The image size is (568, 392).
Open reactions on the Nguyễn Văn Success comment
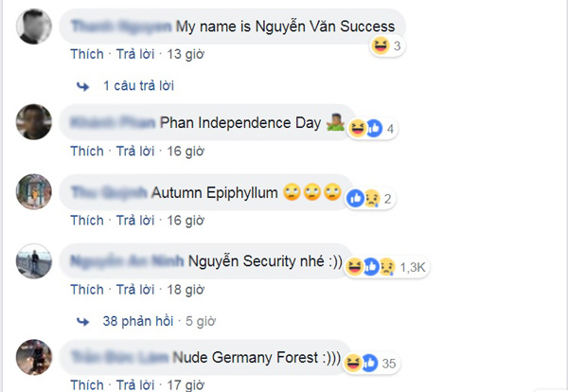[387, 46]
